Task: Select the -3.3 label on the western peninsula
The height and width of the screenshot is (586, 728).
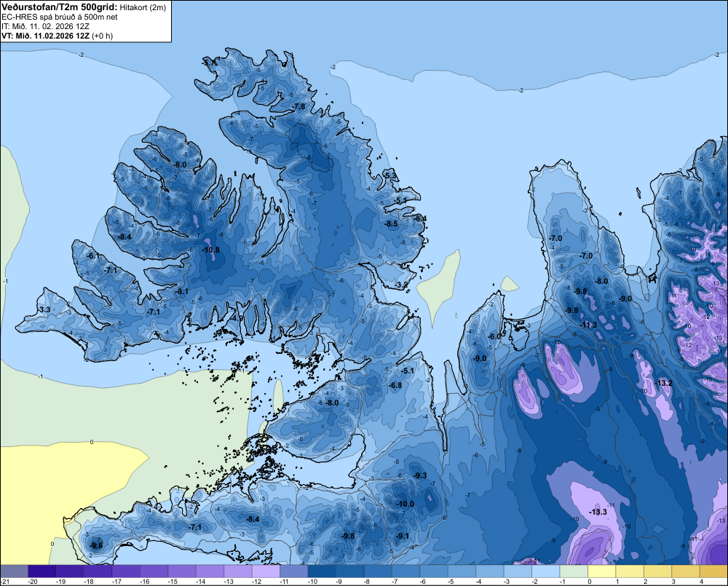Action: click(x=44, y=309)
